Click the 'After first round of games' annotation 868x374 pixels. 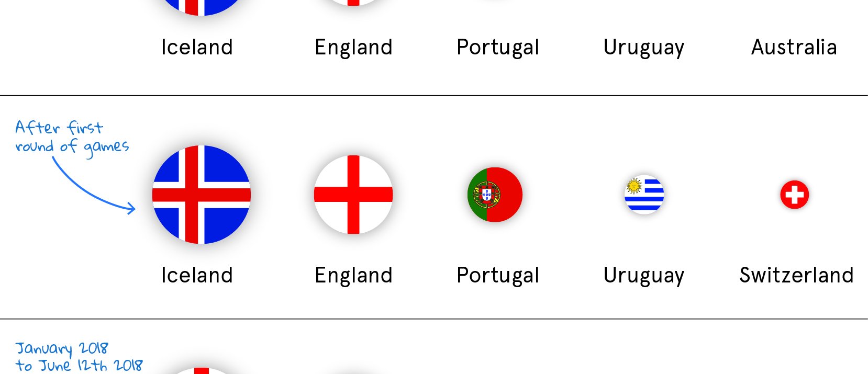pos(71,137)
